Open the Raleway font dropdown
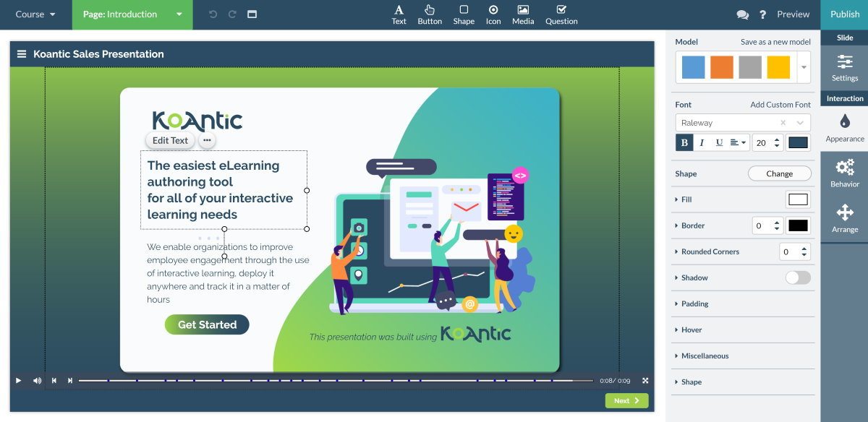This screenshot has width=868, height=422. (x=799, y=123)
